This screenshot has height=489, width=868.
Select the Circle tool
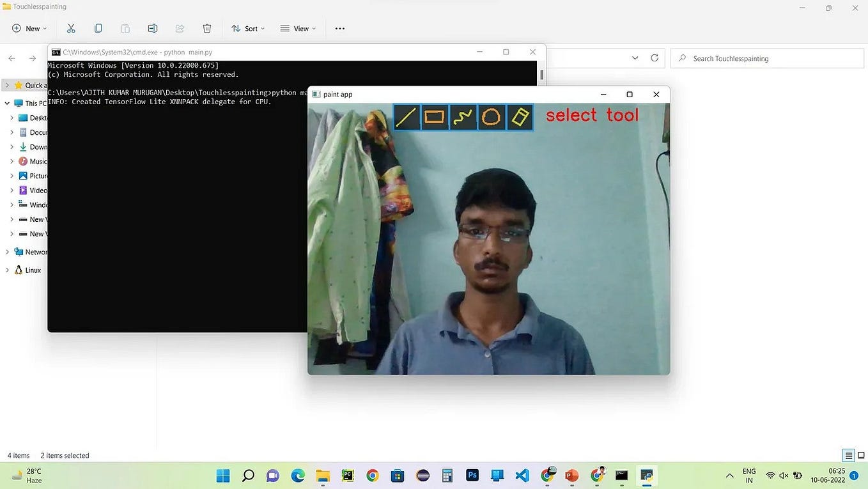click(x=491, y=117)
